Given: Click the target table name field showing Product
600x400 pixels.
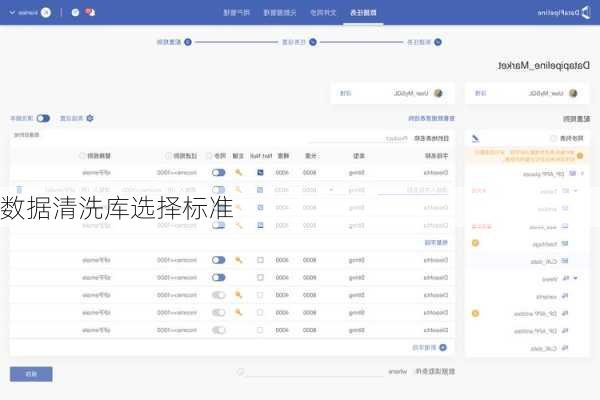Looking at the screenshot, I should point(358,139).
